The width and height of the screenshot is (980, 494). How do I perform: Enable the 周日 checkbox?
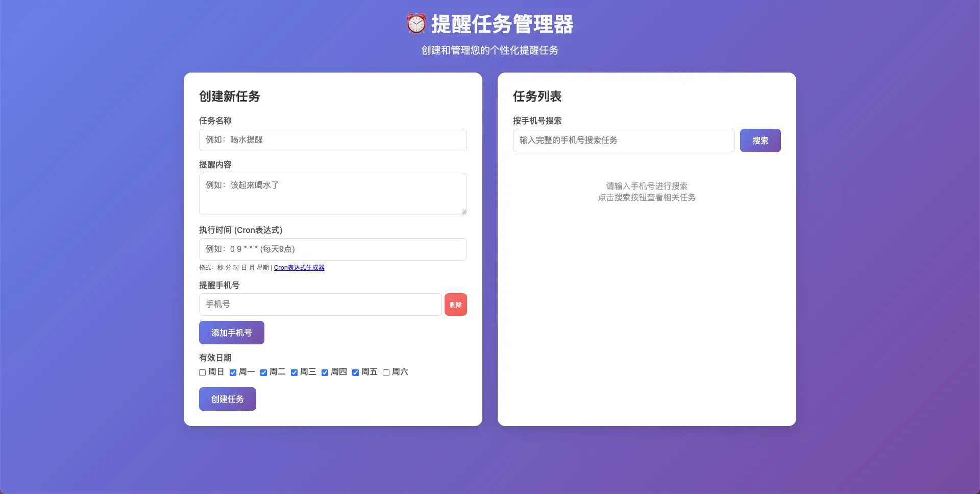coord(203,372)
